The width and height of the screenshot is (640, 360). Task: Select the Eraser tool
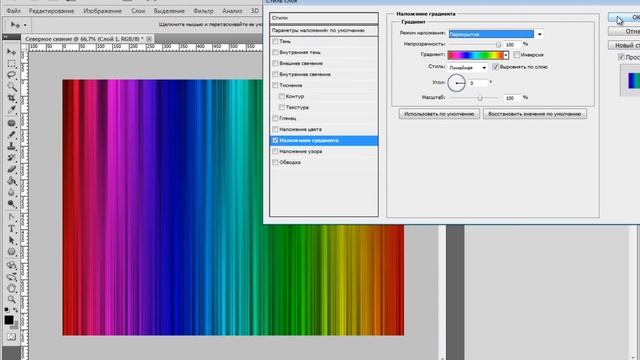click(x=11, y=169)
